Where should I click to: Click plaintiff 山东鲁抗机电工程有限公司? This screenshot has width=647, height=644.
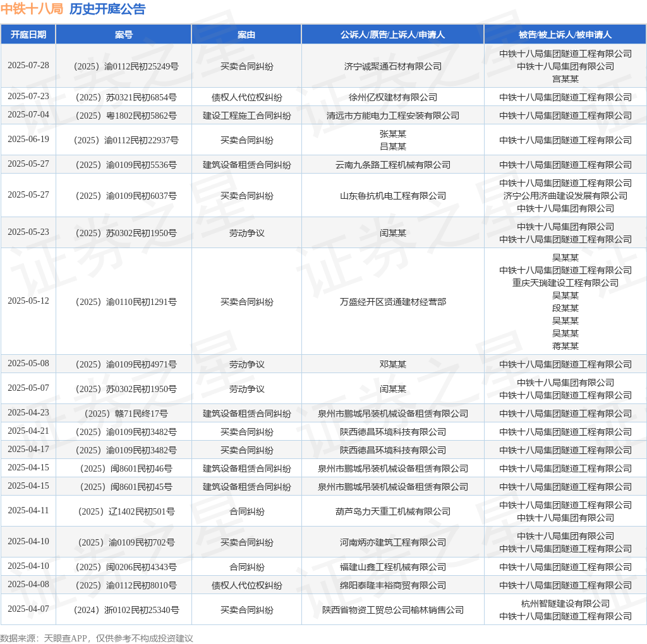tap(392, 196)
